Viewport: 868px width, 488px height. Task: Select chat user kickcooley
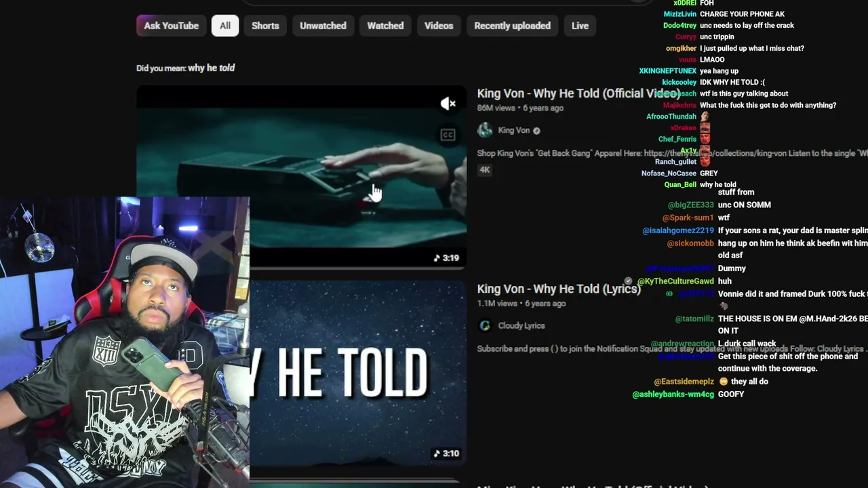pos(679,83)
